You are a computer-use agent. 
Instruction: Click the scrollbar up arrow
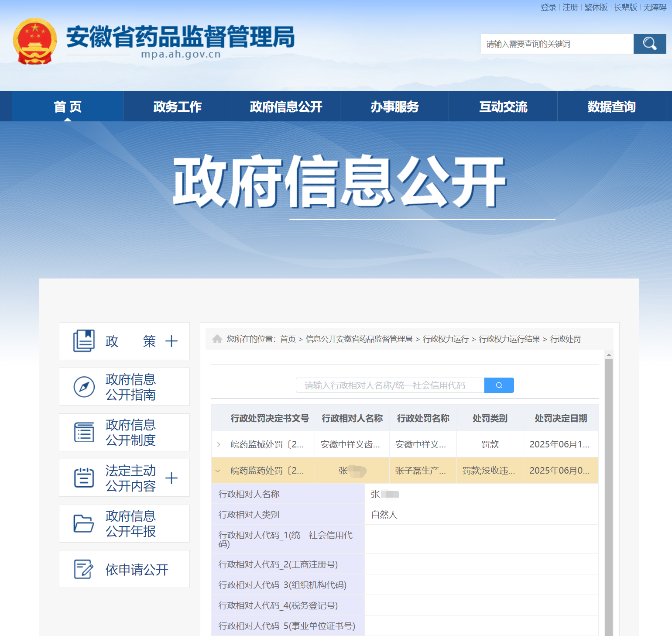(x=609, y=354)
